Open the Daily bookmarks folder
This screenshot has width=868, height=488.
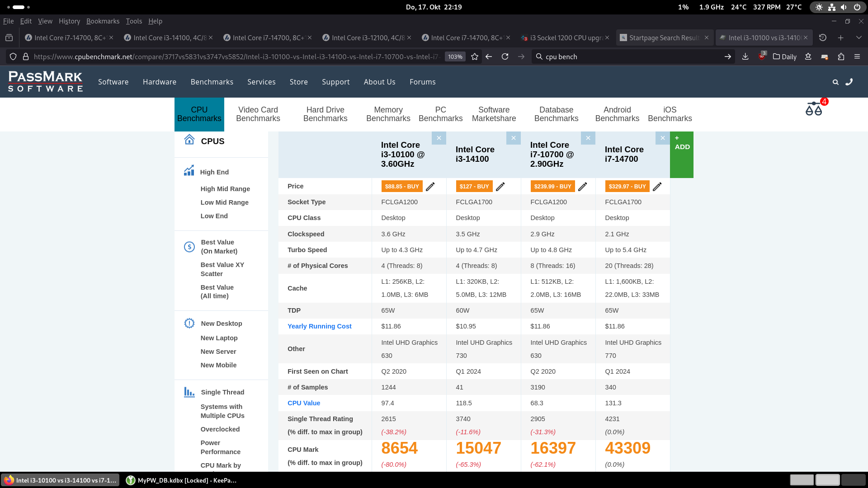785,56
